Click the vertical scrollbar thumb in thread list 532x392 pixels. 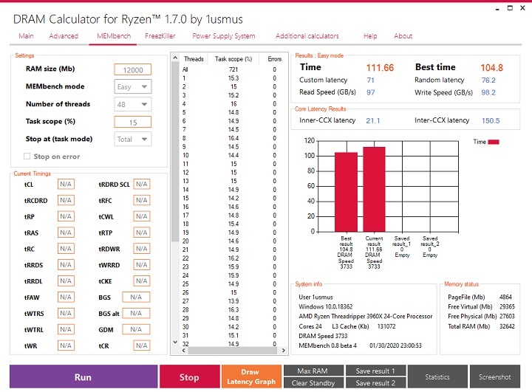[x=175, y=152]
